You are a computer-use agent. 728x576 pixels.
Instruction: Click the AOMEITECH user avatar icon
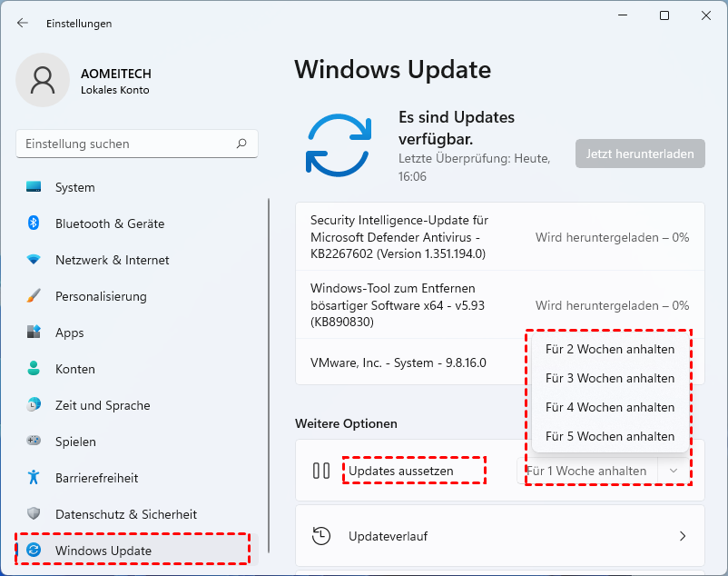(x=43, y=80)
